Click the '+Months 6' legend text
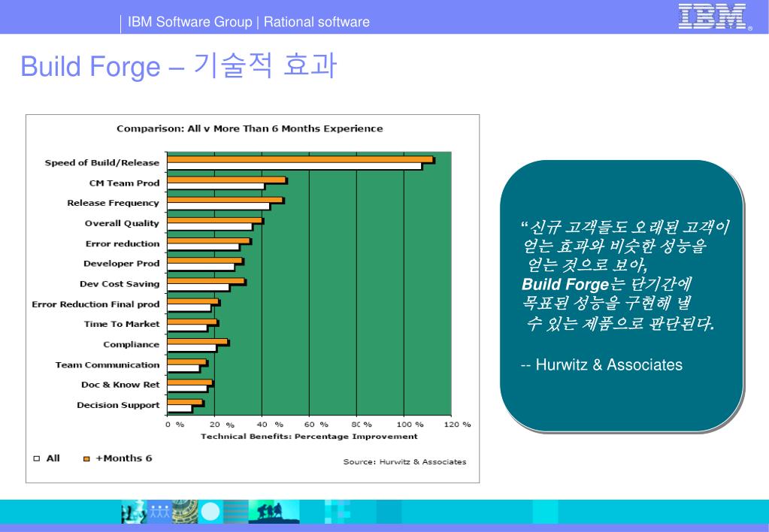 123,458
